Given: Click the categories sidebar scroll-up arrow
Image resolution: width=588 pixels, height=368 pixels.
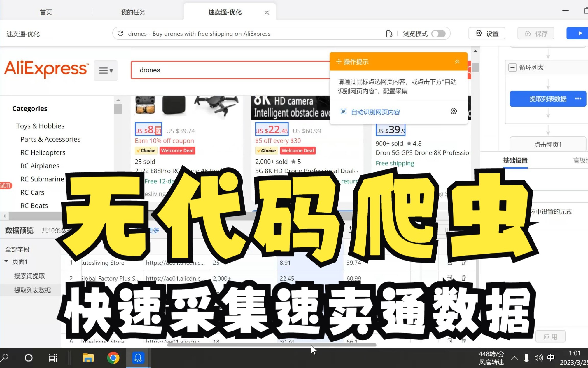Looking at the screenshot, I should [x=118, y=100].
